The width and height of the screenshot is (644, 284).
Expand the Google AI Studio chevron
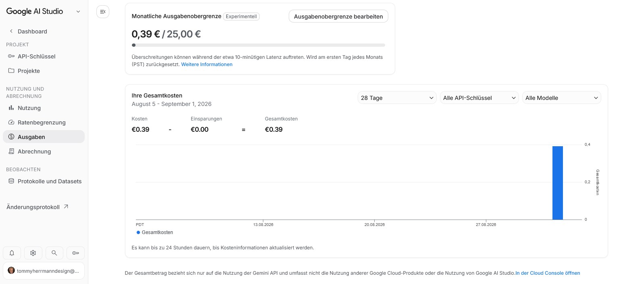pos(78,12)
